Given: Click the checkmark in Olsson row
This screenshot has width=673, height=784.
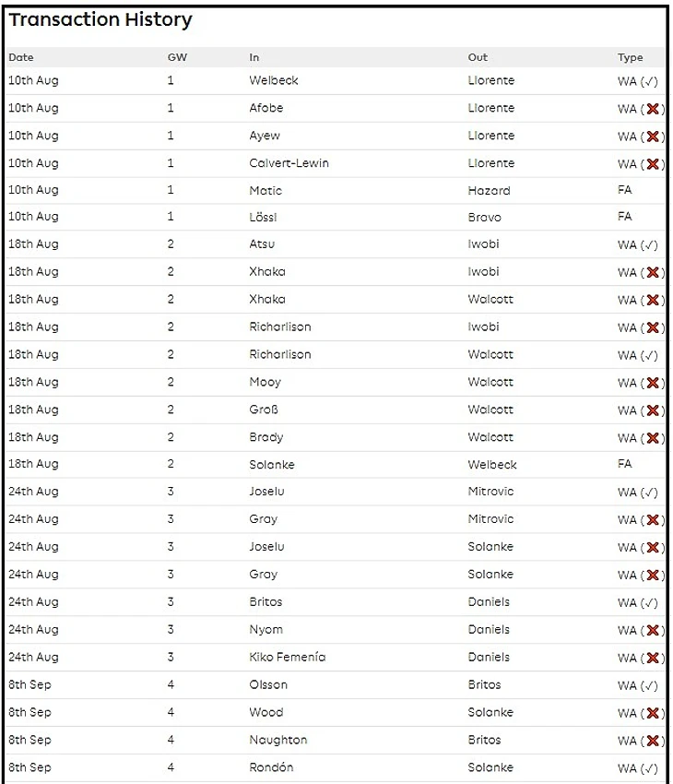Looking at the screenshot, I should click(652, 685).
